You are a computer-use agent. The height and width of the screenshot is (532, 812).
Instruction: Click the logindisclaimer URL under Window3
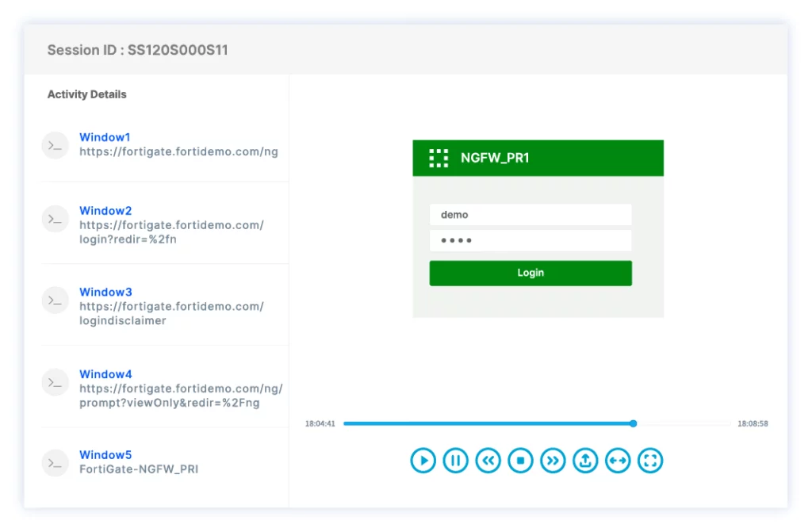coord(171,313)
